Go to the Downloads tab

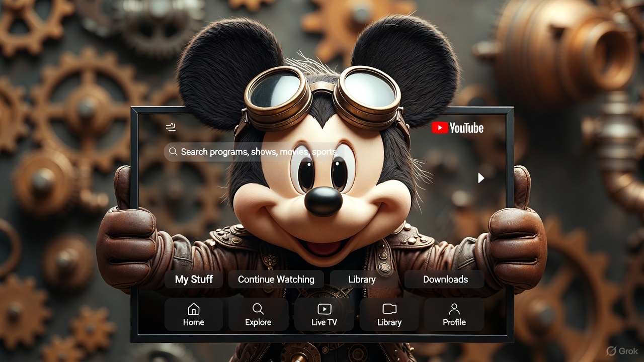point(445,280)
